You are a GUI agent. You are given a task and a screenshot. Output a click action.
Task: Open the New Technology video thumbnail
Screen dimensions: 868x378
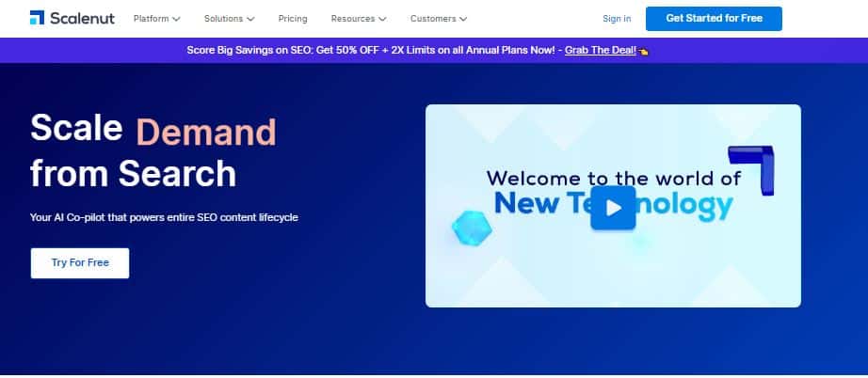[x=613, y=206]
